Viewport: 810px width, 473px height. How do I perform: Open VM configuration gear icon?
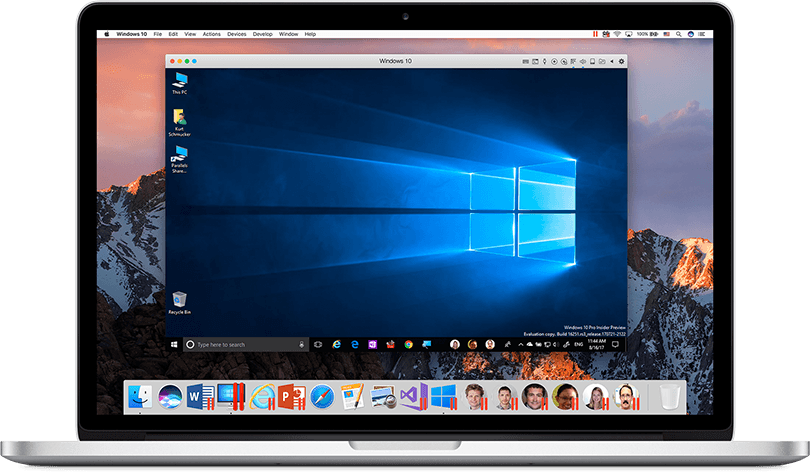click(x=621, y=61)
